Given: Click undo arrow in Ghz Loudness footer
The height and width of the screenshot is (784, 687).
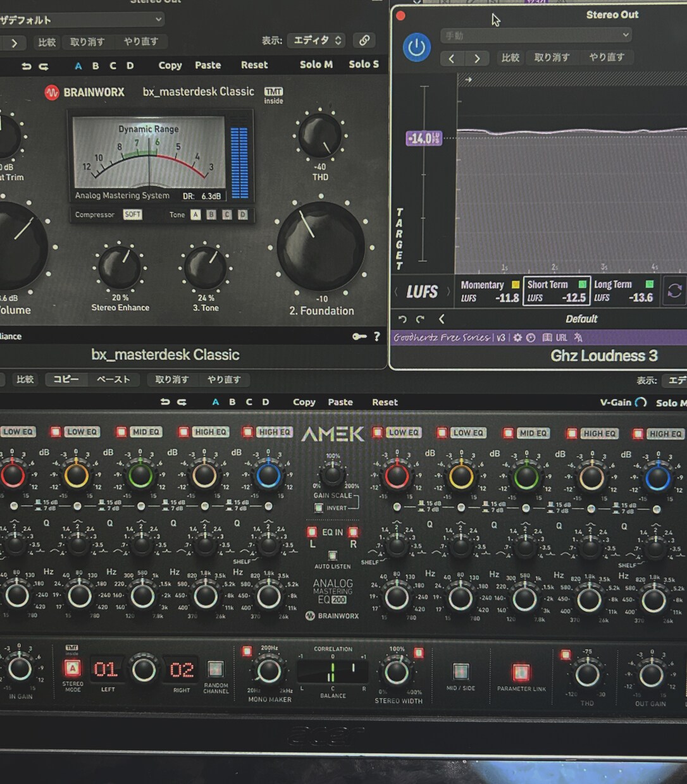Looking at the screenshot, I should [402, 319].
